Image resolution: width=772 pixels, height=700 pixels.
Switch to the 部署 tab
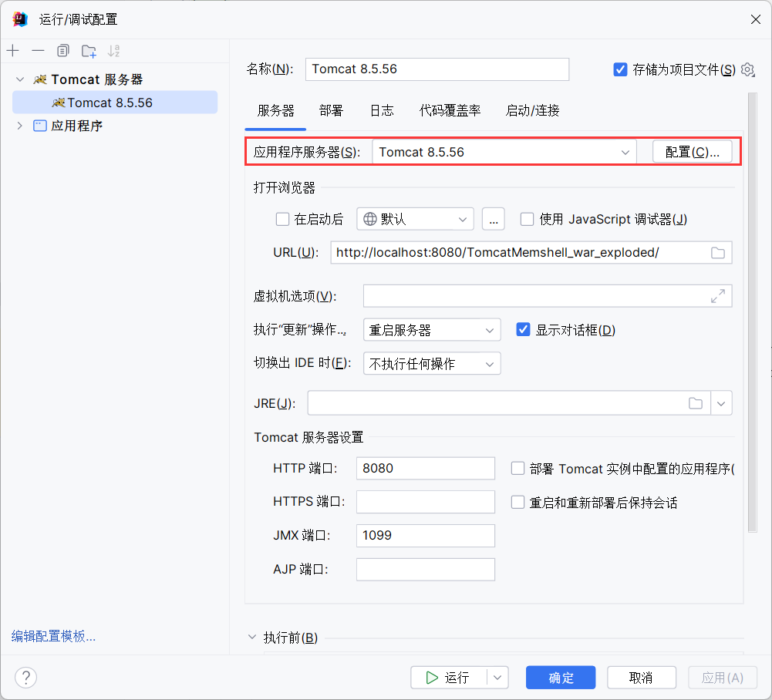tap(331, 111)
